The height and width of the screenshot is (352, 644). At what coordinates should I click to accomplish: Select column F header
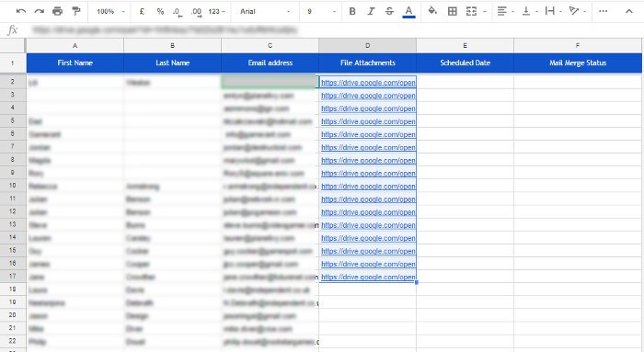tap(578, 46)
